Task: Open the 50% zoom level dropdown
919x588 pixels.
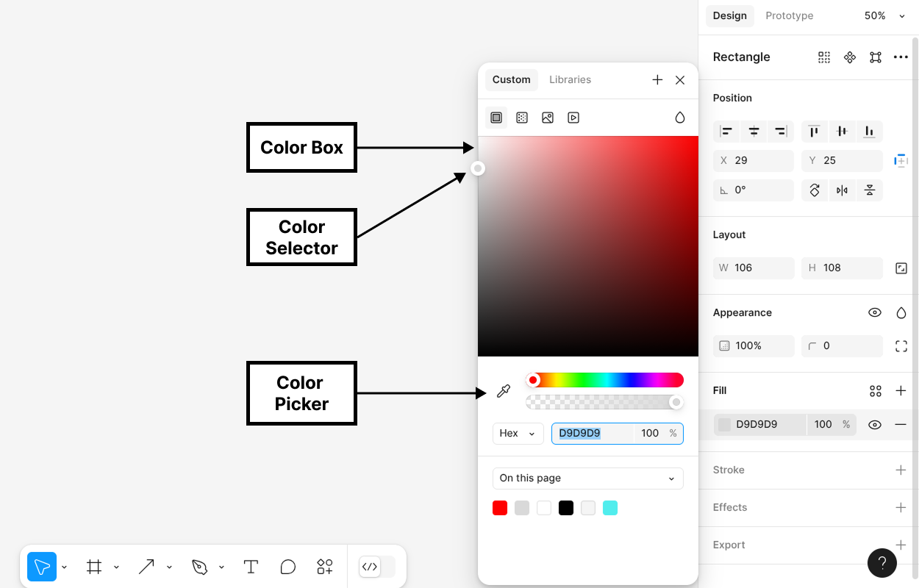Action: click(884, 16)
